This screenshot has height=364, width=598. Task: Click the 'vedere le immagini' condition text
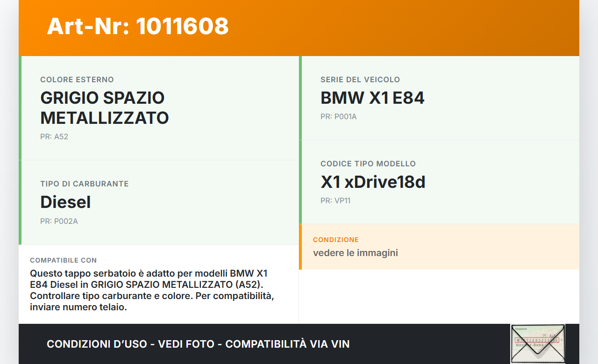coord(356,253)
